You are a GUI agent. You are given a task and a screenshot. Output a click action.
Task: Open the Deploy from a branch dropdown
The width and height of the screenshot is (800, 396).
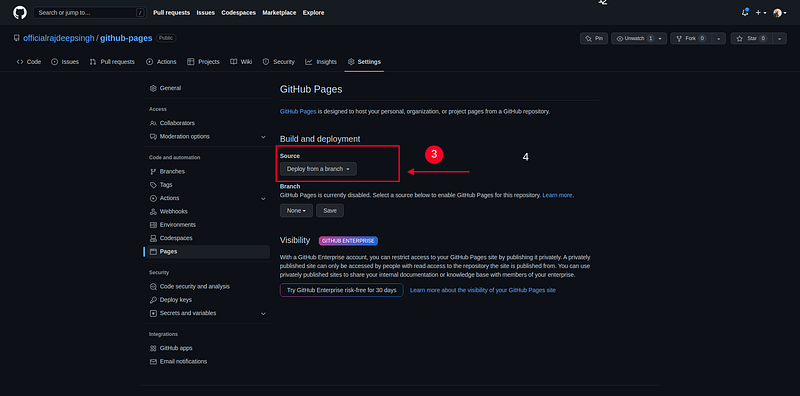coord(318,169)
